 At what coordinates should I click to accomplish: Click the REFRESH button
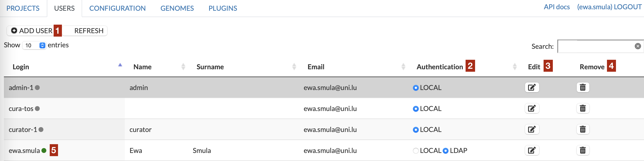89,31
